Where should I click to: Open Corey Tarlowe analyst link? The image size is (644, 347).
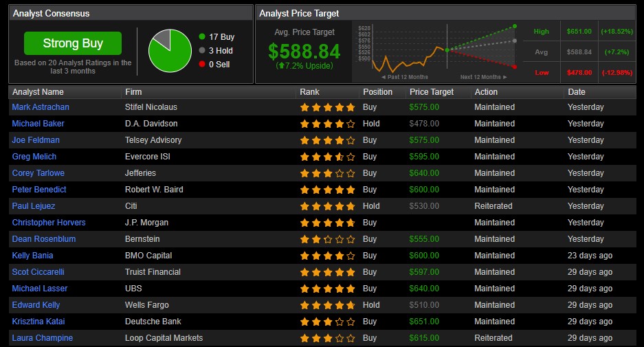[38, 173]
